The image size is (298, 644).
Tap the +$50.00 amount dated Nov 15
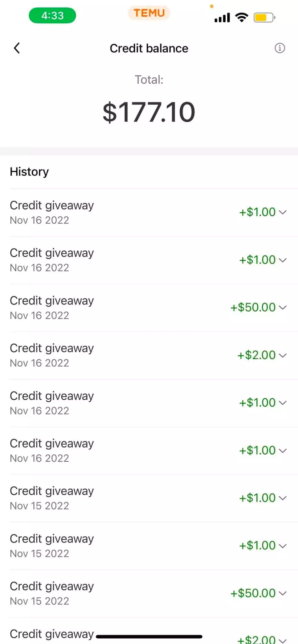[x=253, y=593]
